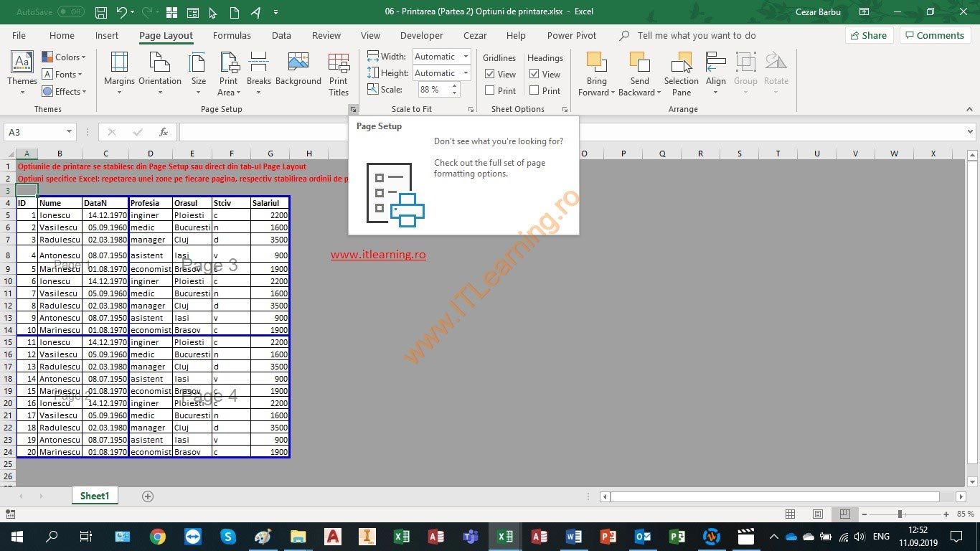Set the Print Area
980x551 pixels.
pos(229,73)
